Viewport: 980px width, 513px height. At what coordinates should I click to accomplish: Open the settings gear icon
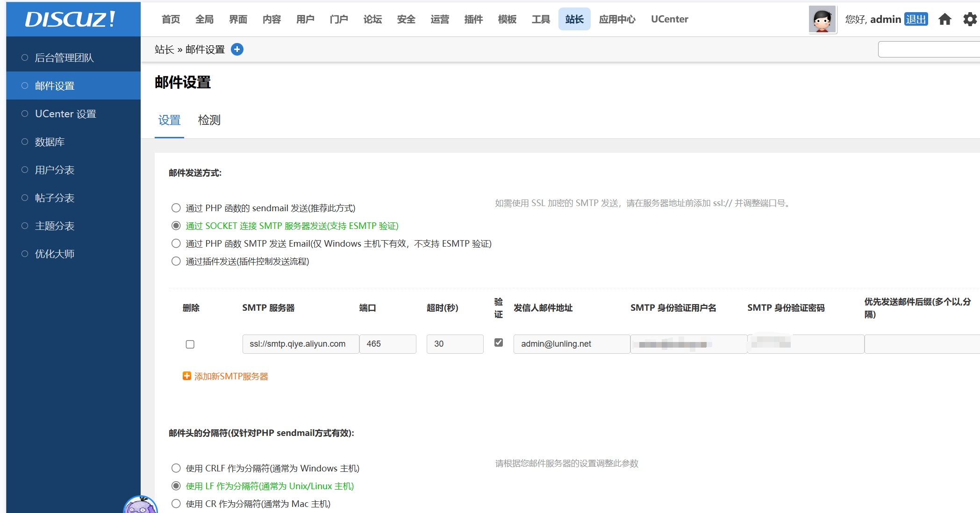970,19
